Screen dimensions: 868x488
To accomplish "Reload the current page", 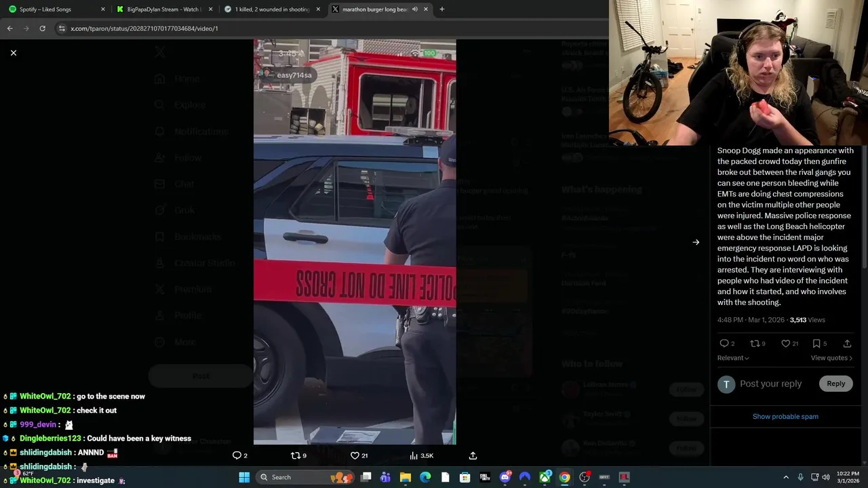I will click(42, 28).
